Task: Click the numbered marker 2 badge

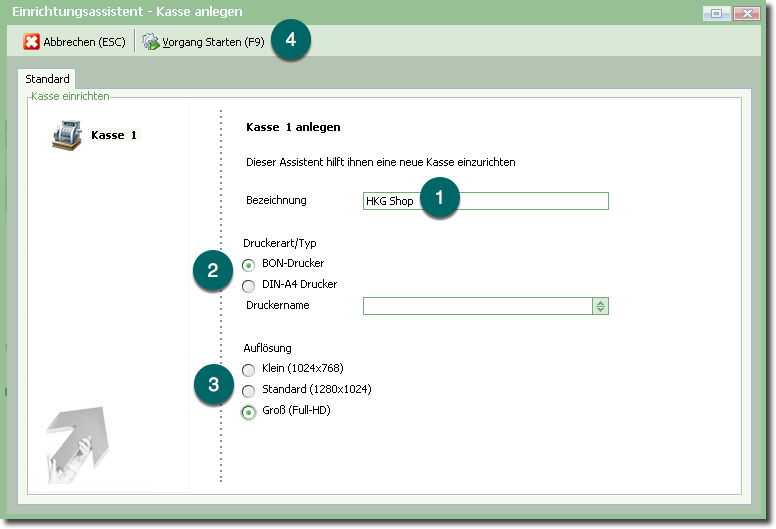Action: pos(213,272)
